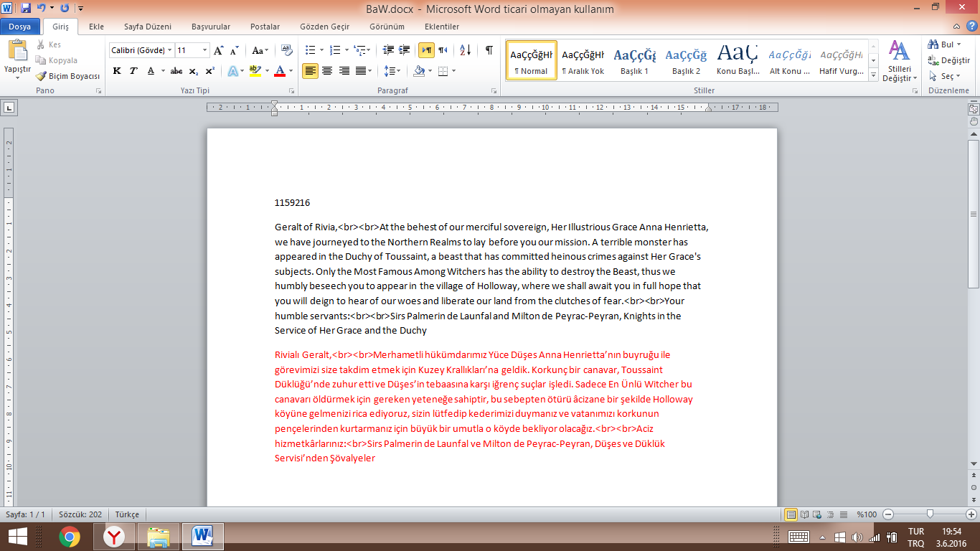Toggle the ruler button above the scrollbar
This screenshot has height=551, width=980.
[x=974, y=110]
